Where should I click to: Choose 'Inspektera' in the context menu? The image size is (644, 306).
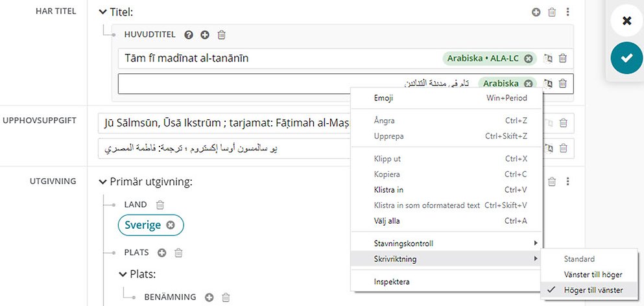click(446, 282)
